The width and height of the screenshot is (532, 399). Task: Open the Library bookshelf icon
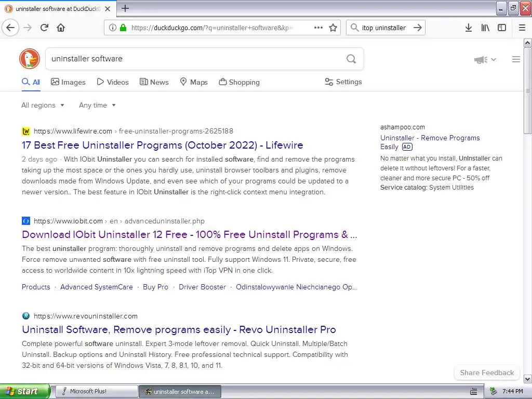click(485, 28)
